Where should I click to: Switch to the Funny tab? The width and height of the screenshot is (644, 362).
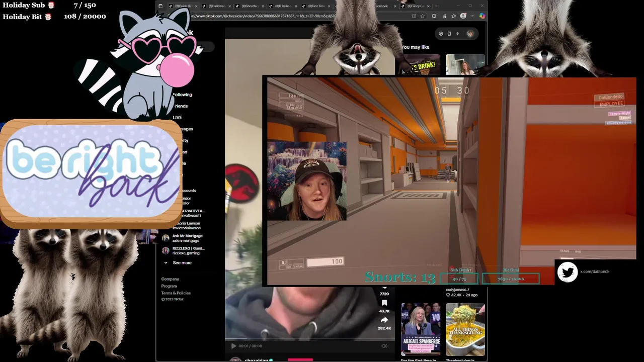coord(415,6)
